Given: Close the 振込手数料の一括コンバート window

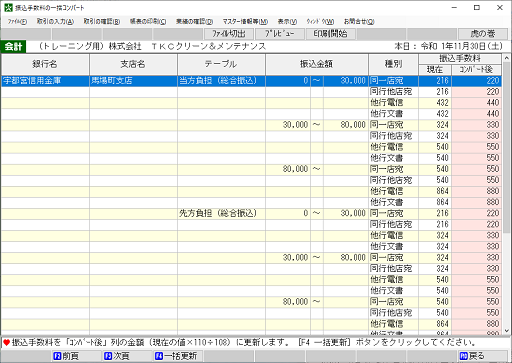Looking at the screenshot, I should pyautogui.click(x=500, y=7).
